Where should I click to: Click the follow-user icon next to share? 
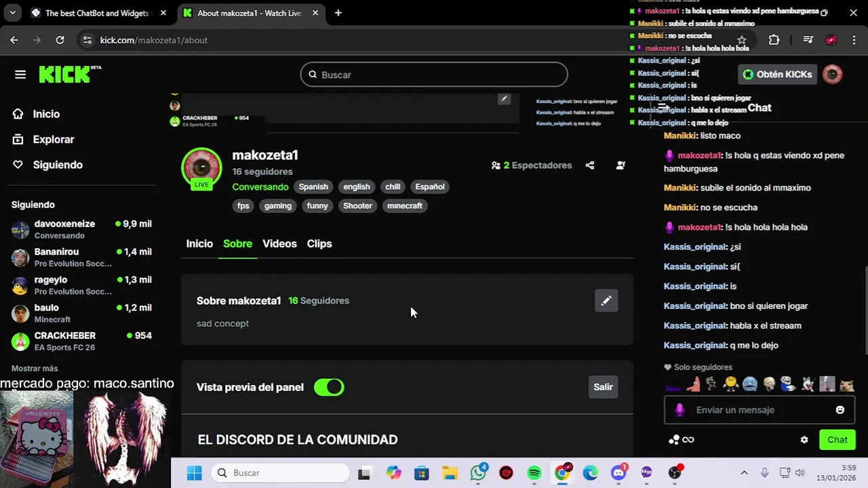pos(620,165)
